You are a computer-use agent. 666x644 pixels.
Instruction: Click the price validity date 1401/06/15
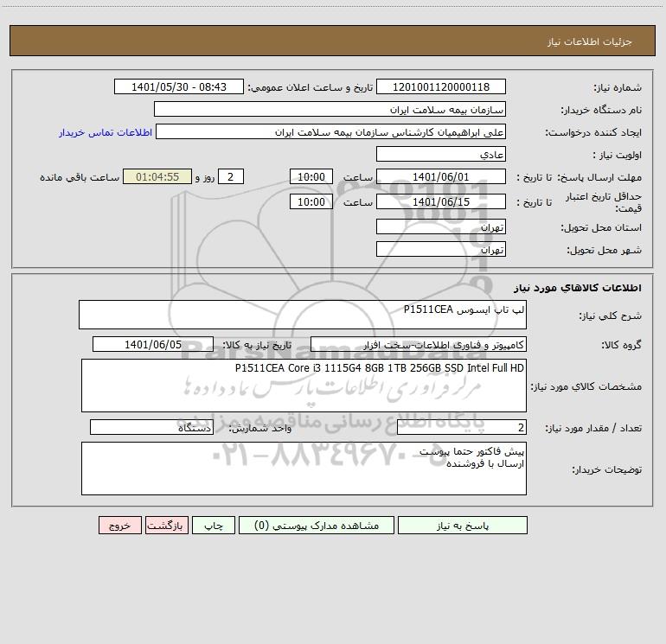441,201
